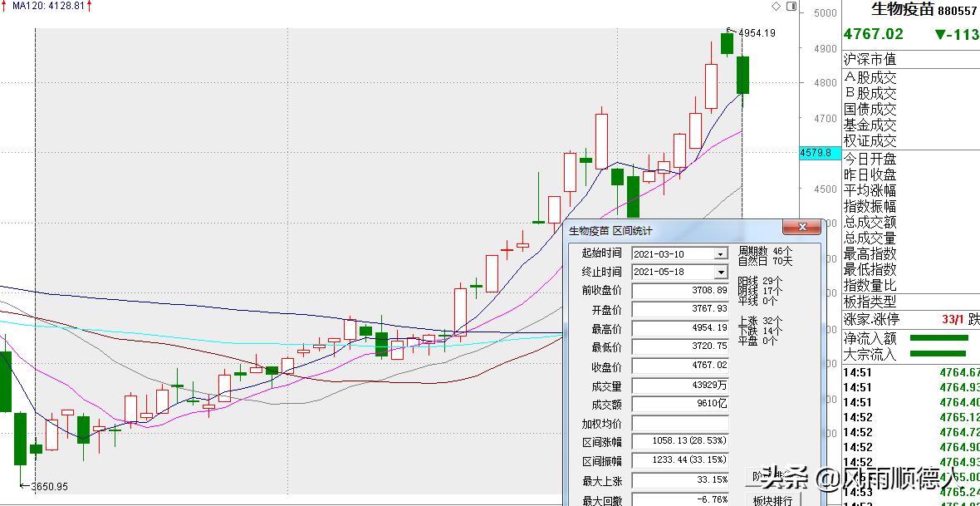Viewport: 980px width, 506px height.
Task: Click the 总成交量 row
Action: click(x=911, y=238)
